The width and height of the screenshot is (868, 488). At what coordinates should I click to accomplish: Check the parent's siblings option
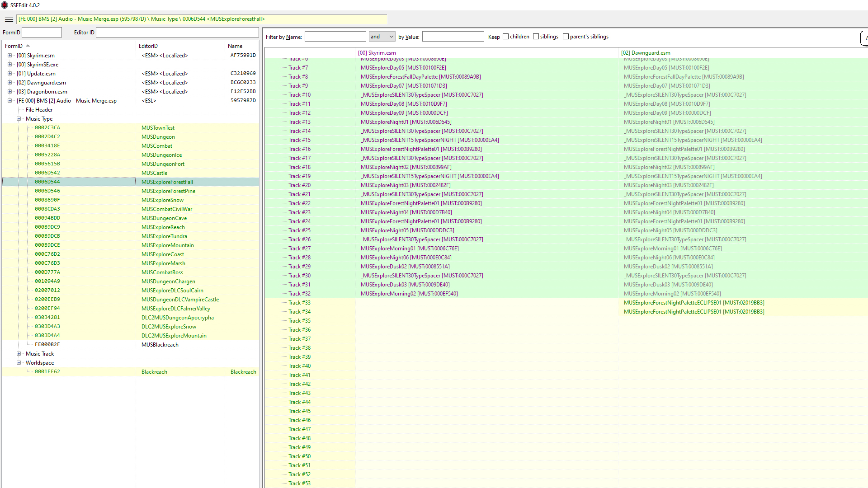566,37
